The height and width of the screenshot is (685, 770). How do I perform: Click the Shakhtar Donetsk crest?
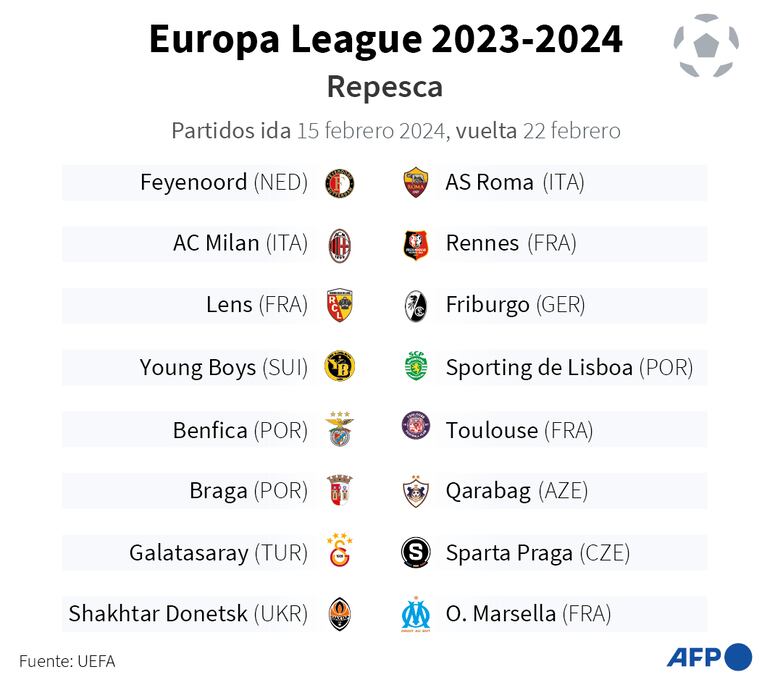pyautogui.click(x=340, y=613)
